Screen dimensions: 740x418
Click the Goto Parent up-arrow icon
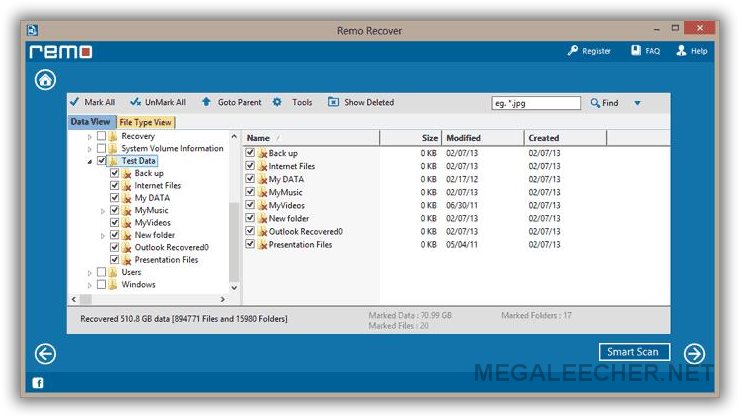point(206,101)
